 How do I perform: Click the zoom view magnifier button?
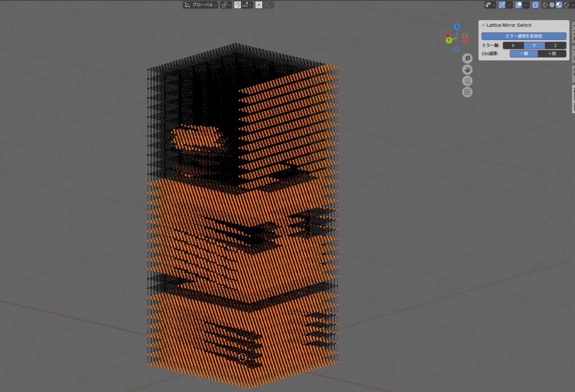pyautogui.click(x=467, y=58)
